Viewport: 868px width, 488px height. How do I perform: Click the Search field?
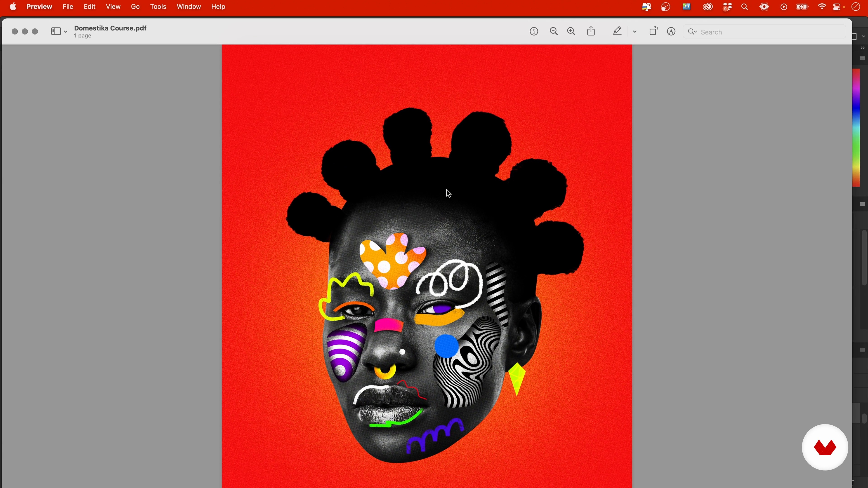click(765, 32)
